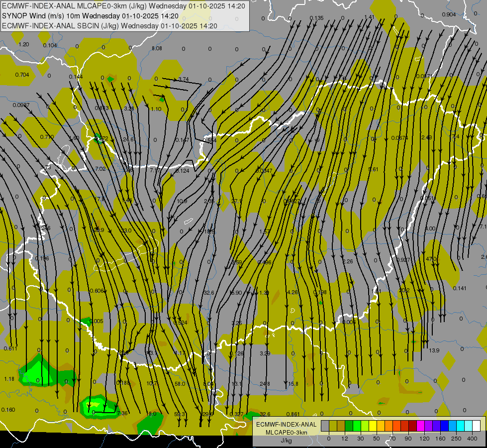Click the map value 2.49
This screenshot has width=487, height=448.
(426, 137)
